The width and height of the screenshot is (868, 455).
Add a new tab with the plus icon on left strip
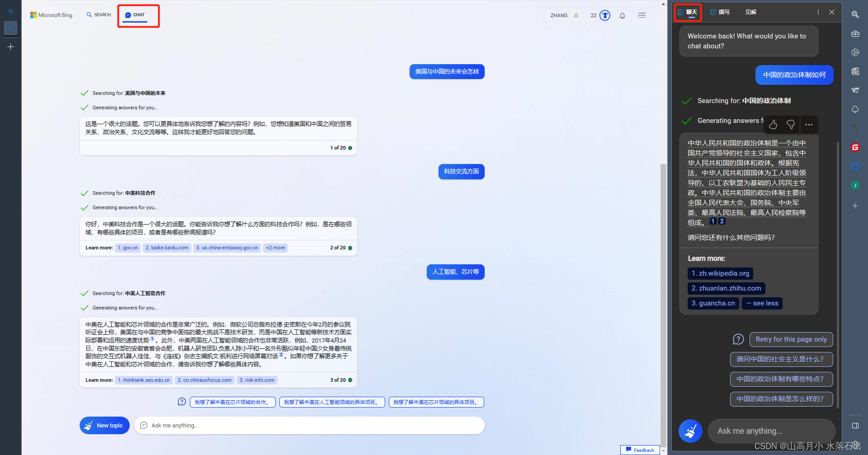[x=11, y=47]
